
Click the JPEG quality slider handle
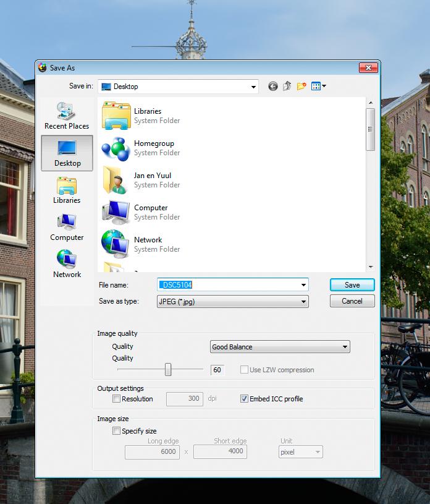coord(168,369)
